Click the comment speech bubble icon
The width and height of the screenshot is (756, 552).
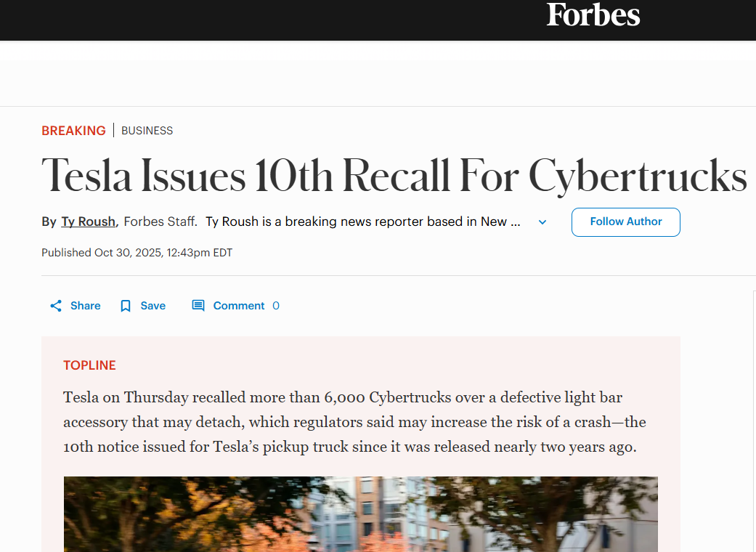click(198, 306)
